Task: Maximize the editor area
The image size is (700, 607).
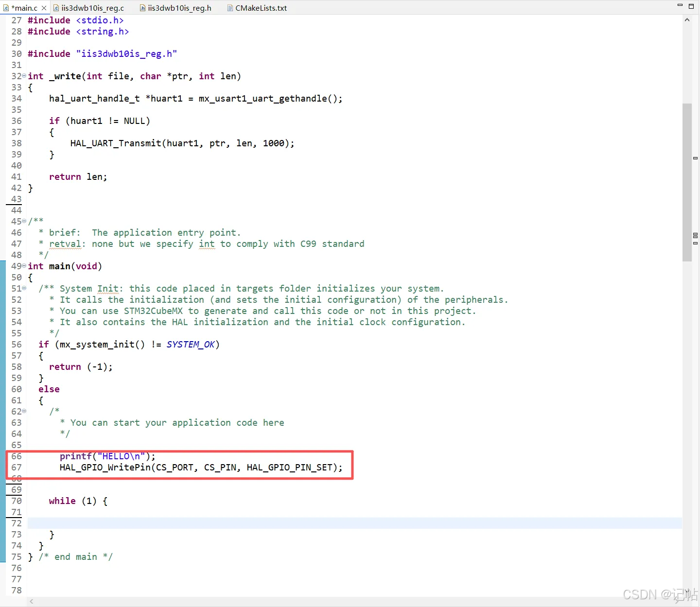Action: coord(691,6)
